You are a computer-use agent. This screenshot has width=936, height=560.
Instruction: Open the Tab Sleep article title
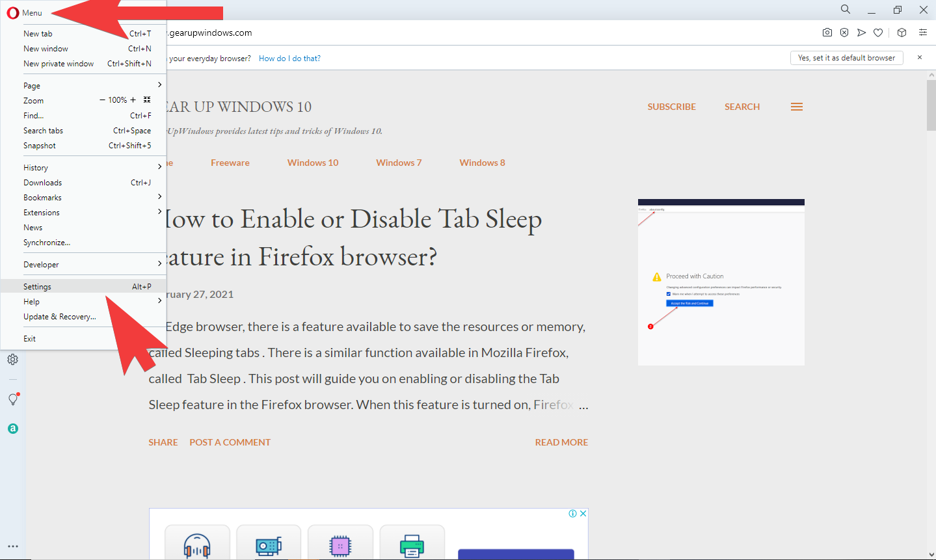click(x=354, y=237)
